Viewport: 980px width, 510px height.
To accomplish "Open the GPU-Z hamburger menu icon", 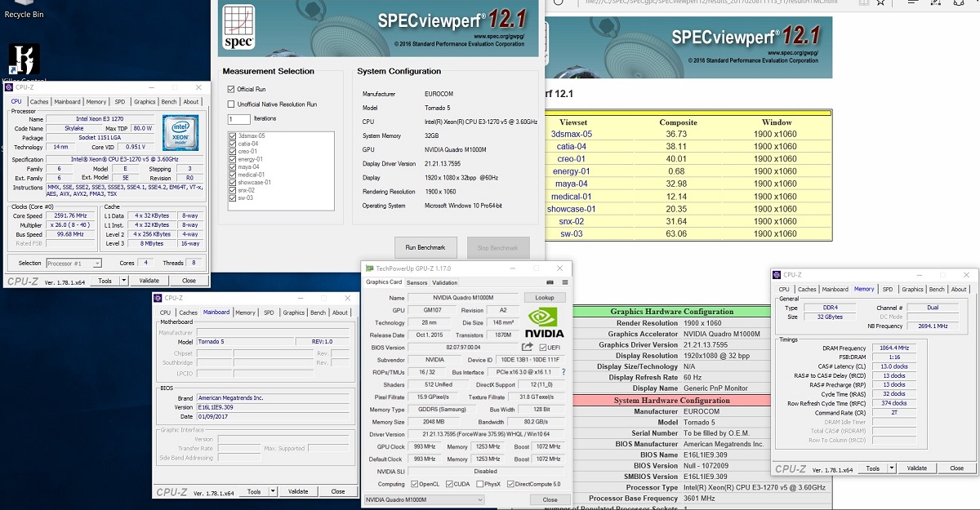I will [564, 282].
